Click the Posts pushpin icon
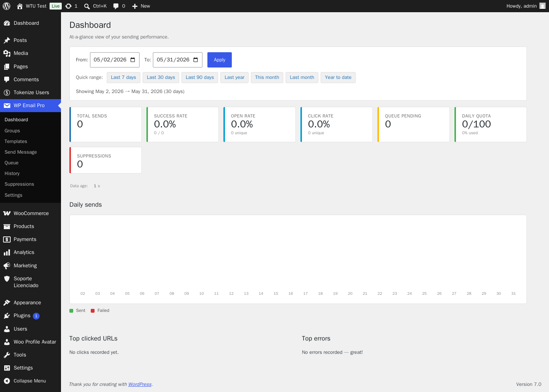The height and width of the screenshot is (392, 549). coord(7,40)
